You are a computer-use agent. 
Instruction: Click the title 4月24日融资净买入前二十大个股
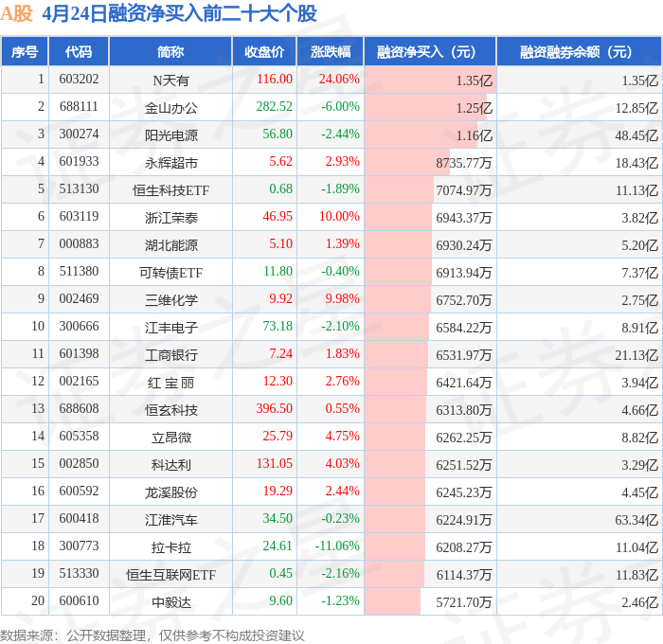179,13
